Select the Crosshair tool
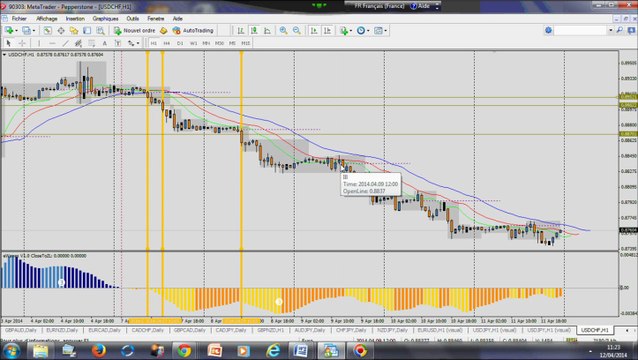This screenshot has height=360, width=638. point(22,43)
